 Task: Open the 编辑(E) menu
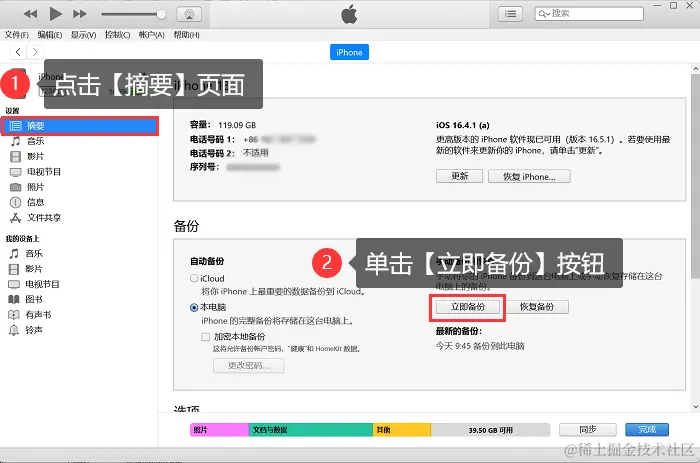click(x=50, y=35)
